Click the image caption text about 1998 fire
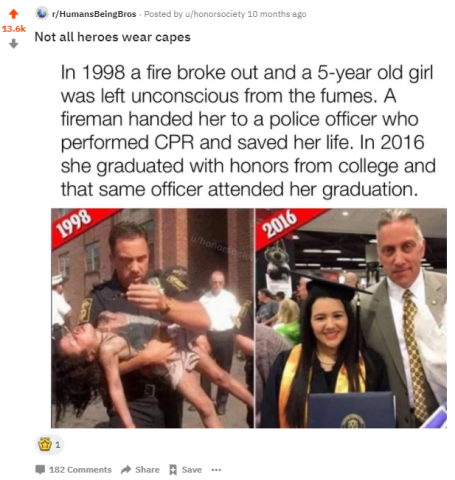The image size is (455, 480). [248, 131]
